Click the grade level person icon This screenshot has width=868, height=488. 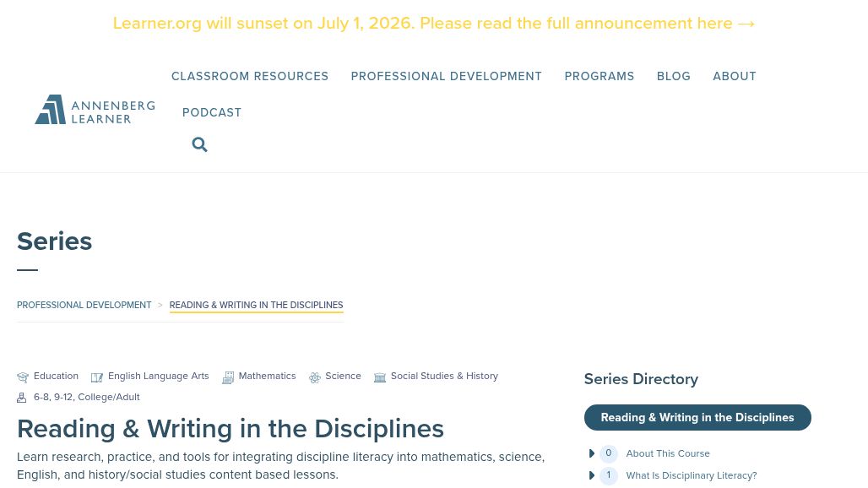(x=22, y=398)
